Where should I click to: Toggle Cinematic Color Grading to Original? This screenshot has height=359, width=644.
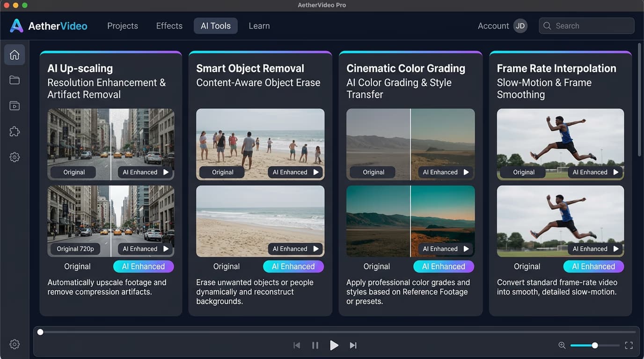pyautogui.click(x=376, y=266)
